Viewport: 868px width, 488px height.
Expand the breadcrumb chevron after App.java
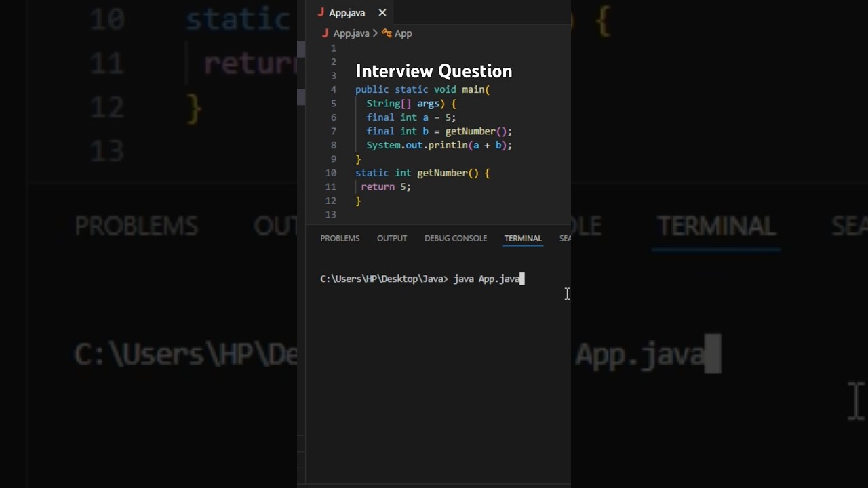[x=375, y=33]
